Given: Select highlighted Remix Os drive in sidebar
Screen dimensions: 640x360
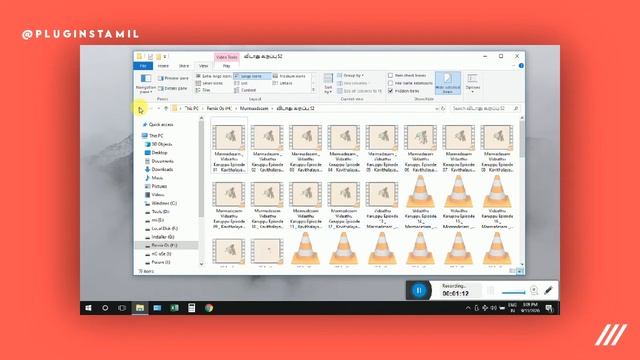Looking at the screenshot, I should pyautogui.click(x=166, y=245).
